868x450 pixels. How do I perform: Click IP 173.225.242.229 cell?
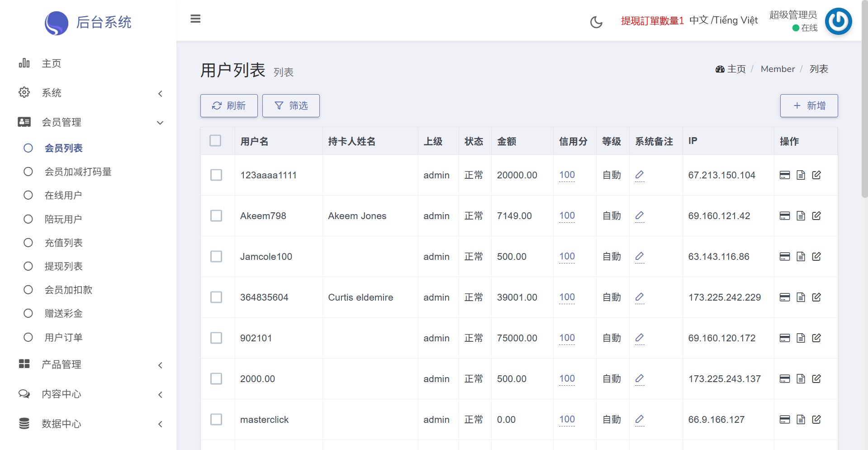(x=725, y=297)
